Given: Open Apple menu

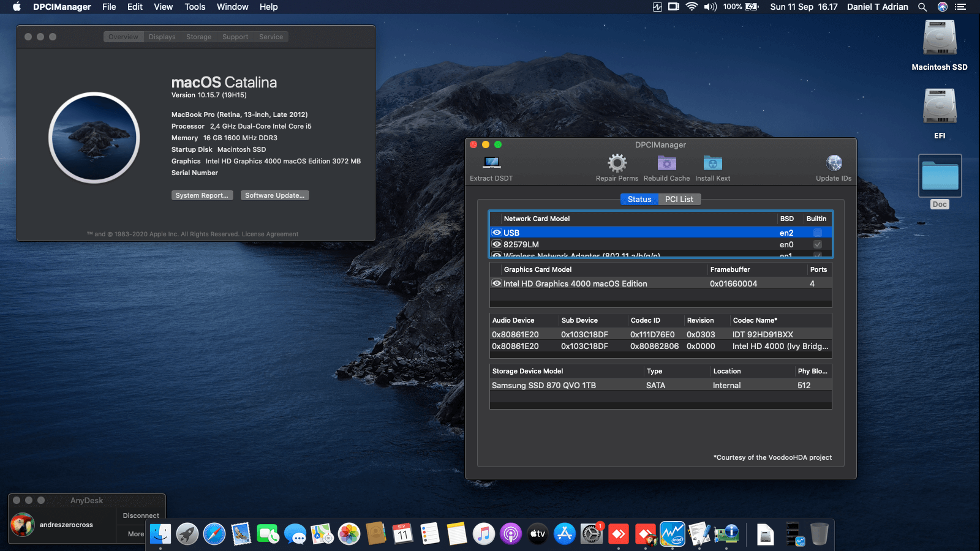Looking at the screenshot, I should coord(17,7).
